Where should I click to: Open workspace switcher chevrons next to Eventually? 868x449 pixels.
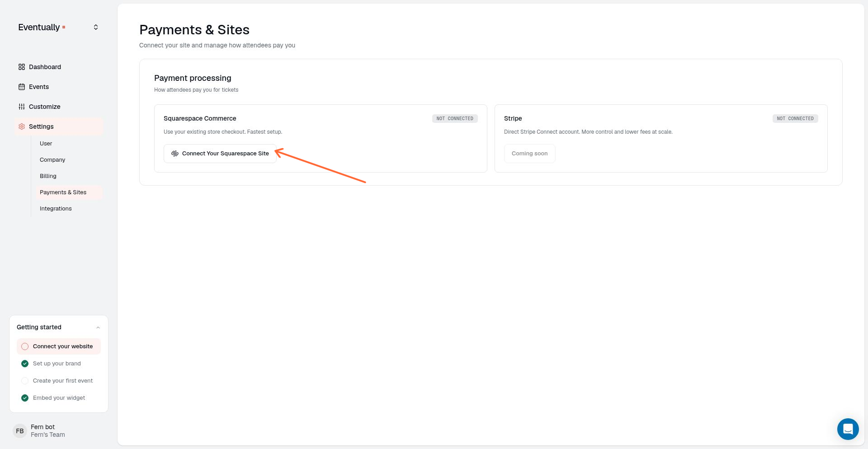point(96,27)
